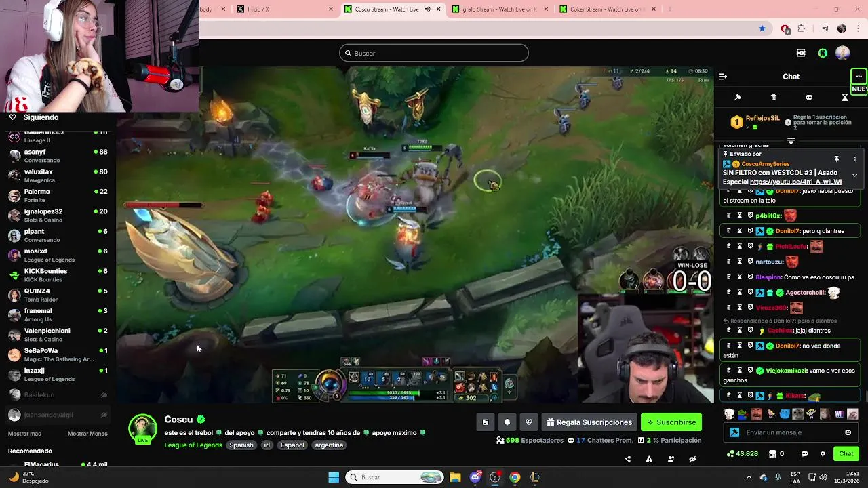Click the Kick search bar Buscar
Screen dimensions: 868x488
coord(434,53)
